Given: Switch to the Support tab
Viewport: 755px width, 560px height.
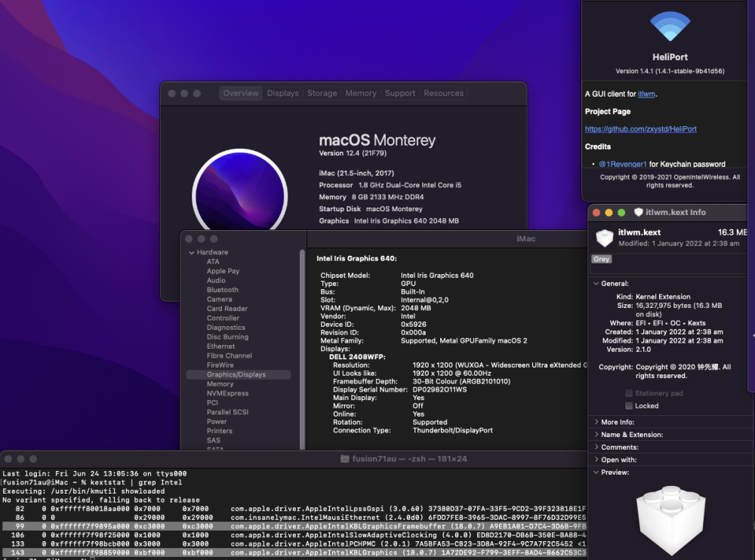Looking at the screenshot, I should click(x=399, y=94).
